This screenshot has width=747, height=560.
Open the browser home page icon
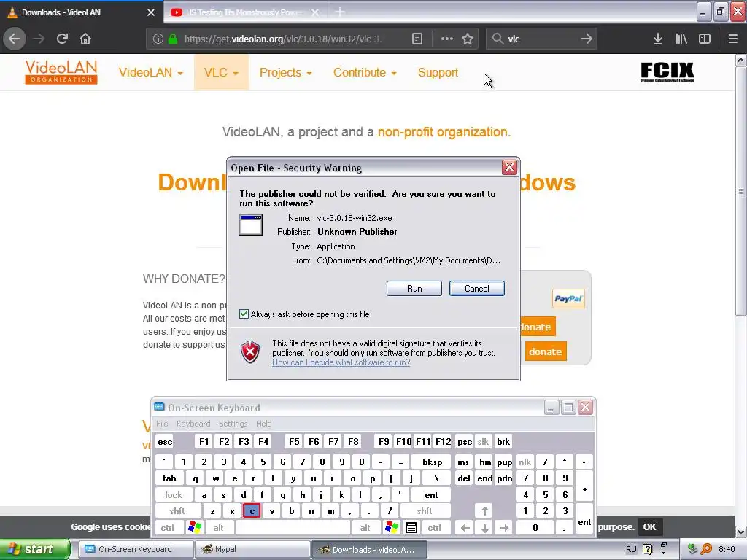click(85, 39)
